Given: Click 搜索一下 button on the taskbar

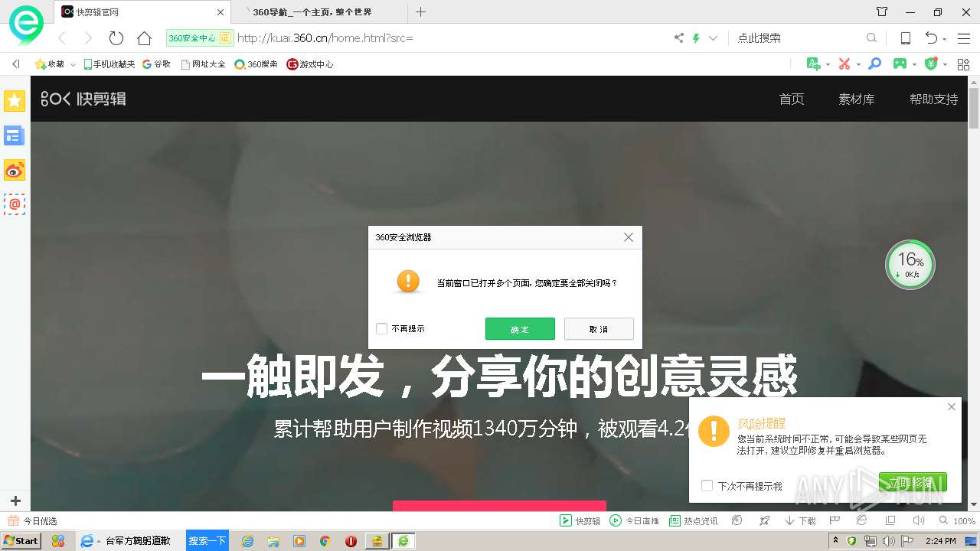Looking at the screenshot, I should coord(207,540).
